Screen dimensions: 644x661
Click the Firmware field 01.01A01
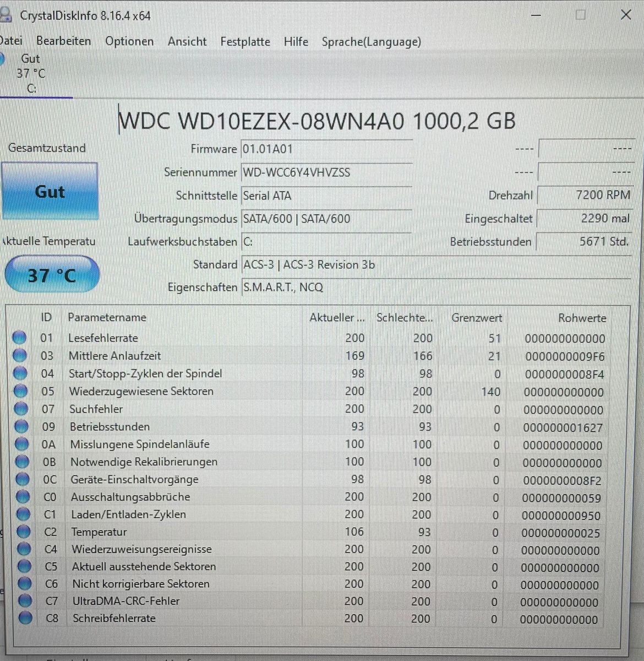coord(327,149)
